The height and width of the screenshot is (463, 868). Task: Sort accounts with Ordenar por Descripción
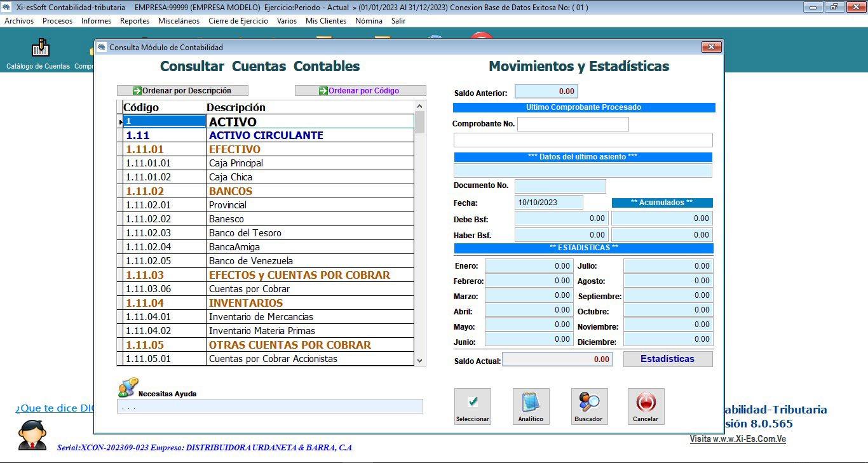tap(182, 91)
